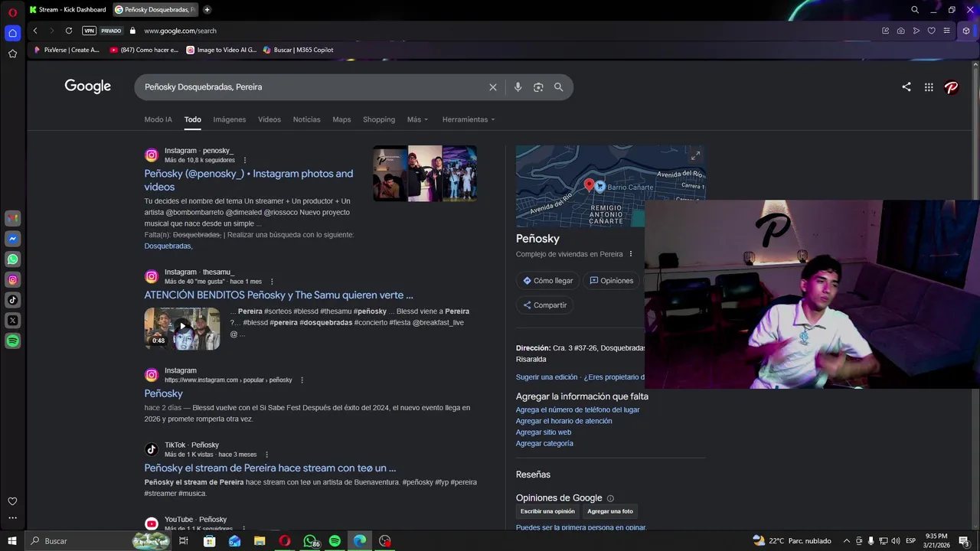Switch to the Modo IA tab
The width and height of the screenshot is (980, 551).
pyautogui.click(x=158, y=119)
